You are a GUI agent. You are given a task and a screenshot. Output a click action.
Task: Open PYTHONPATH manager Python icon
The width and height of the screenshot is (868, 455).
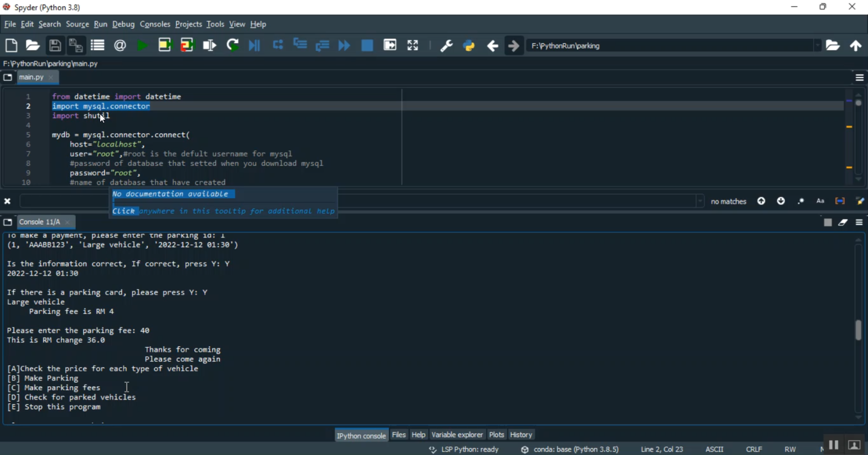(x=469, y=46)
